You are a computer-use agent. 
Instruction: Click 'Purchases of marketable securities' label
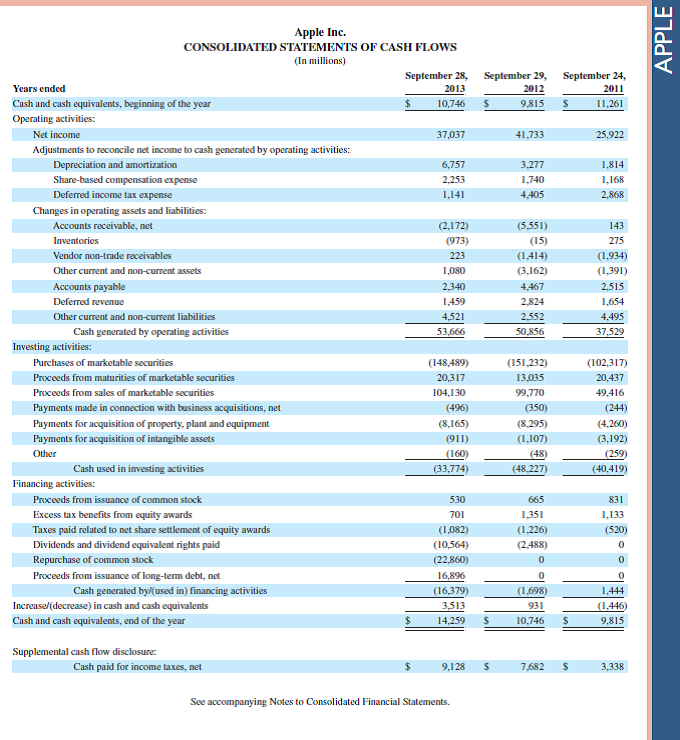[x=103, y=362]
